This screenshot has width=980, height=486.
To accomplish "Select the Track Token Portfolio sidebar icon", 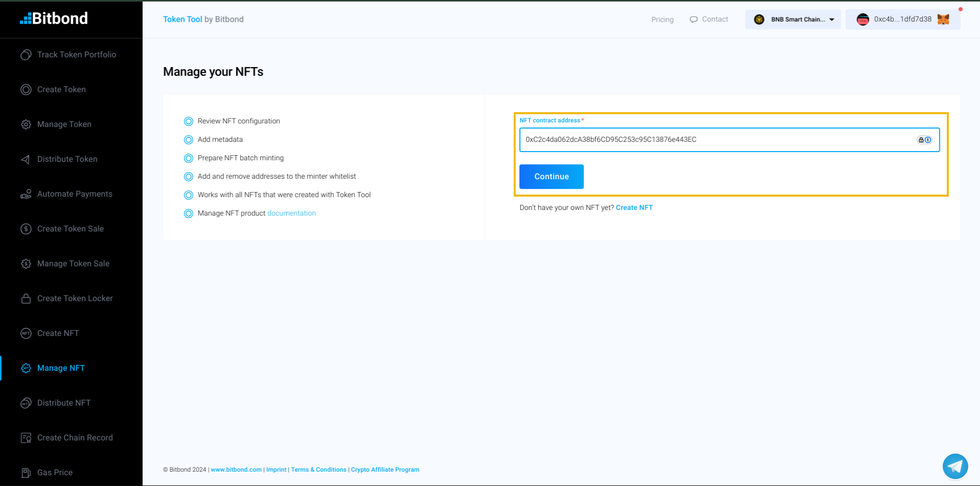I will 26,54.
